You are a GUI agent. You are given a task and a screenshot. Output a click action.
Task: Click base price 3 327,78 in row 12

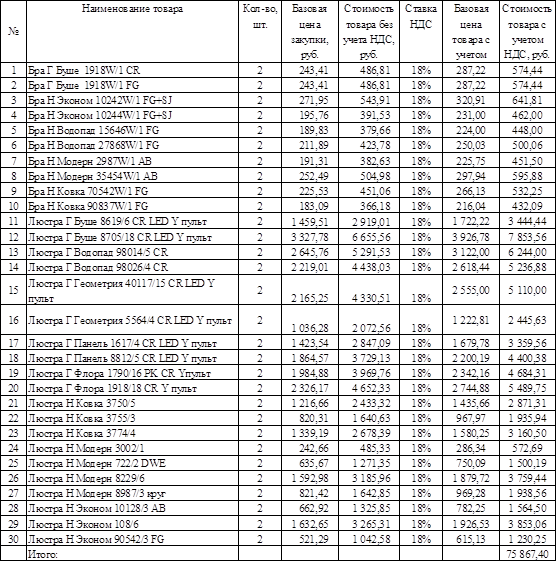point(310,237)
